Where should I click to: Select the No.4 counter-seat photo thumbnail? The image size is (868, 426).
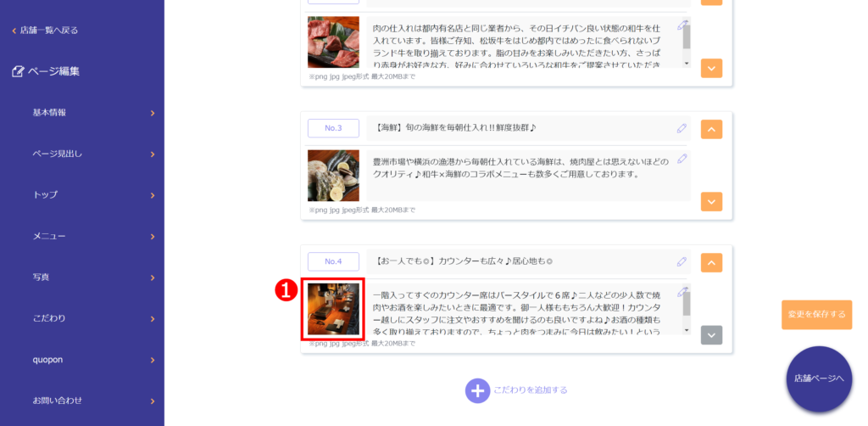(333, 309)
